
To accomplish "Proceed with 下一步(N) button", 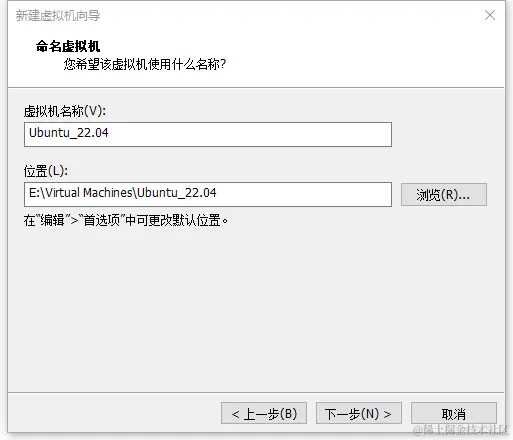I will tap(359, 413).
